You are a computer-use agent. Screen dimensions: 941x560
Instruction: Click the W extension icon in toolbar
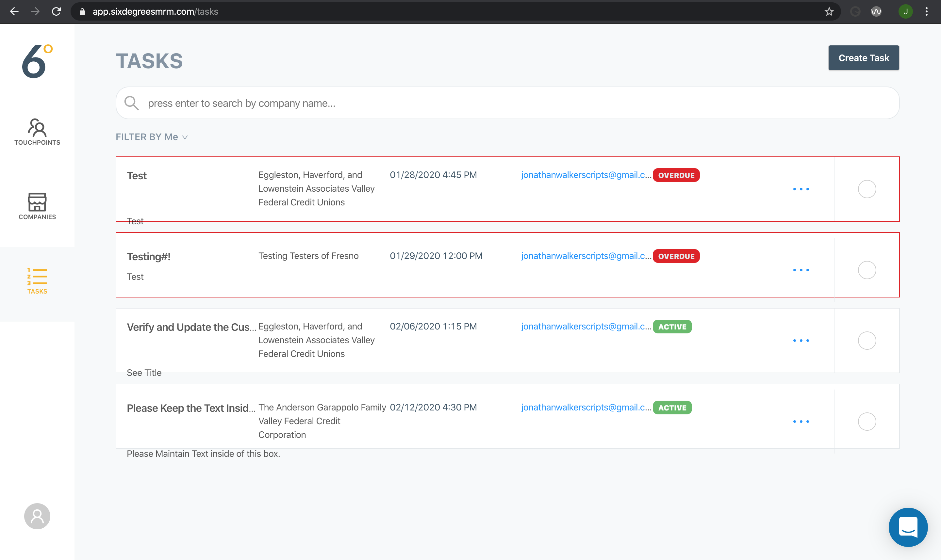click(x=876, y=11)
